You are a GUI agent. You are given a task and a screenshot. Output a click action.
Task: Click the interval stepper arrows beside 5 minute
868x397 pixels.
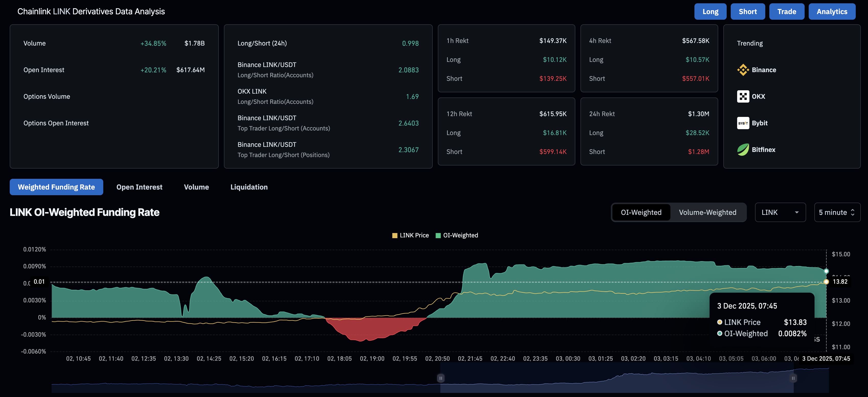[853, 212]
